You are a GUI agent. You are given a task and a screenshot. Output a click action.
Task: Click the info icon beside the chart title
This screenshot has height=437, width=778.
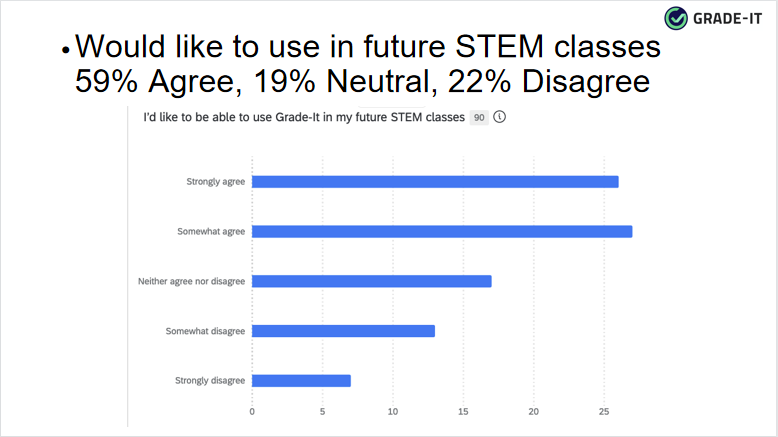[x=499, y=117]
